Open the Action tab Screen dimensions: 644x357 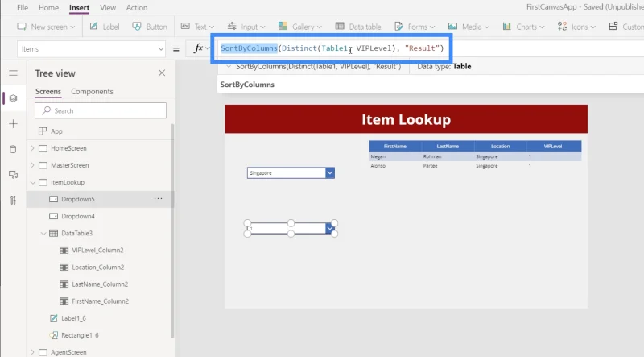click(137, 7)
